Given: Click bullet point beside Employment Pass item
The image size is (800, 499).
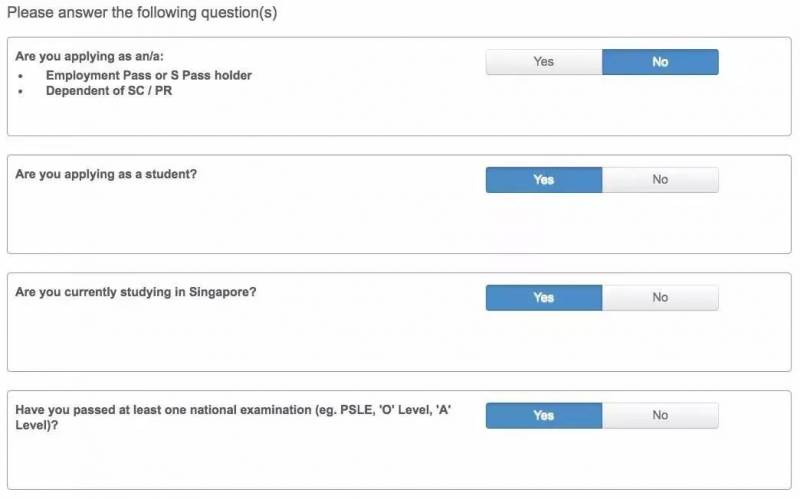Looking at the screenshot, I should tap(21, 76).
